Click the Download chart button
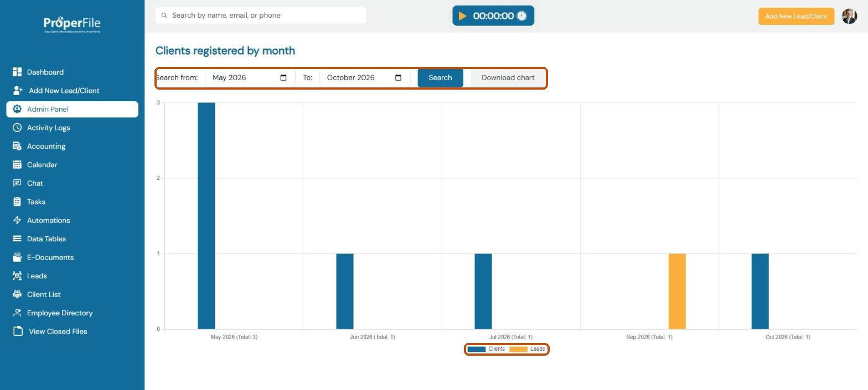Image resolution: width=868 pixels, height=390 pixels. [x=508, y=77]
